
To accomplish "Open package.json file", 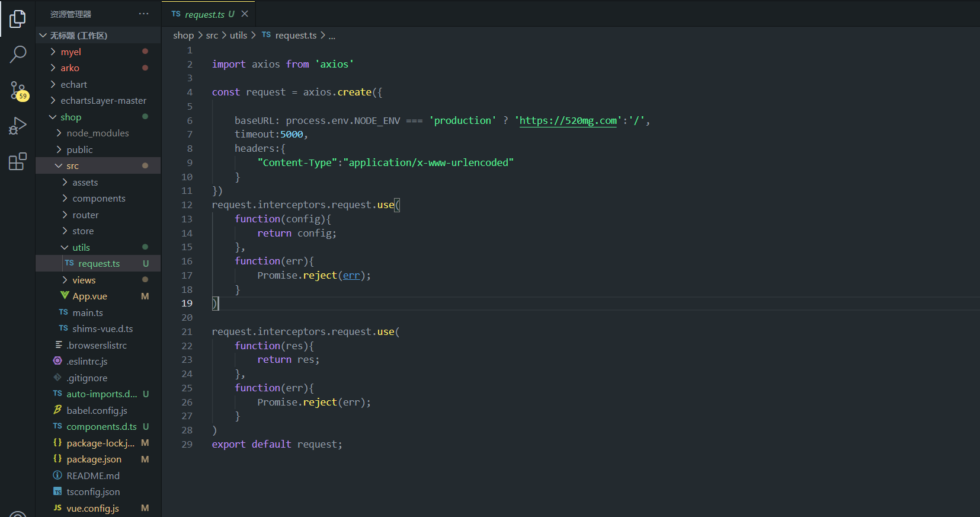I will click(98, 459).
